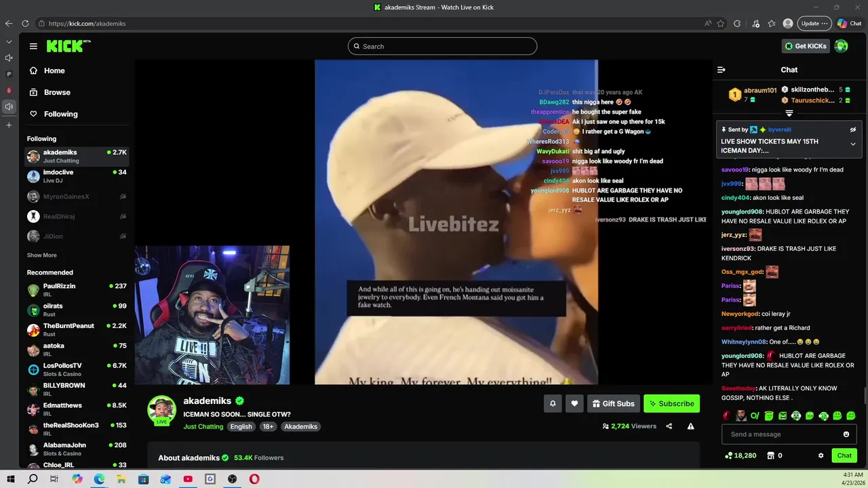The image size is (868, 488).
Task: Open the recommended aatoka channel
Action: click(x=77, y=350)
